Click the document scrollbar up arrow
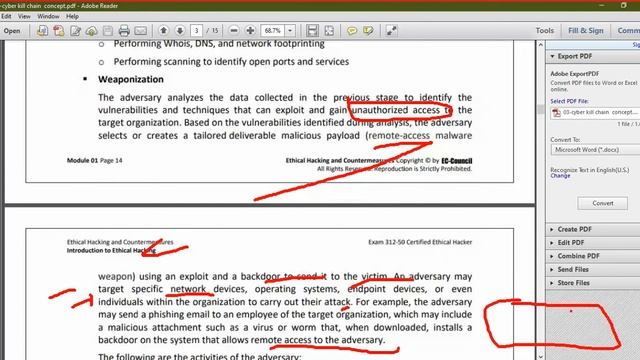 tap(540, 44)
